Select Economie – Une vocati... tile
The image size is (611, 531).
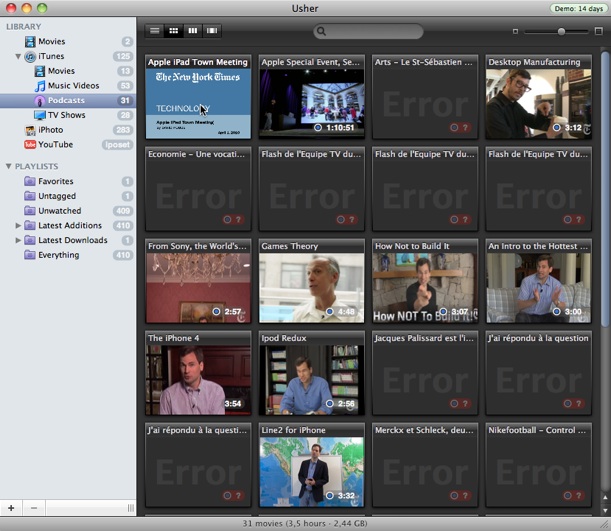click(198, 189)
